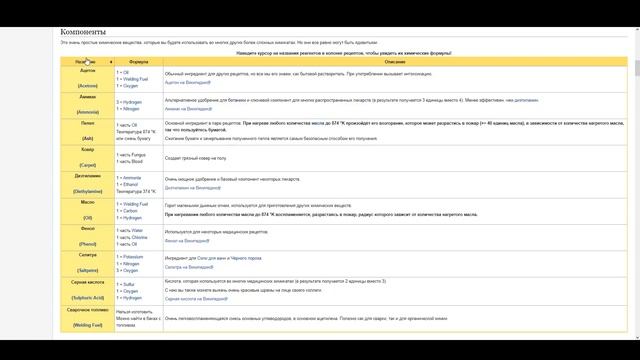Image resolution: width=640 pixels, height=360 pixels.
Task: Open Oxygen link in Saltpetre formula
Action: pyautogui.click(x=131, y=271)
